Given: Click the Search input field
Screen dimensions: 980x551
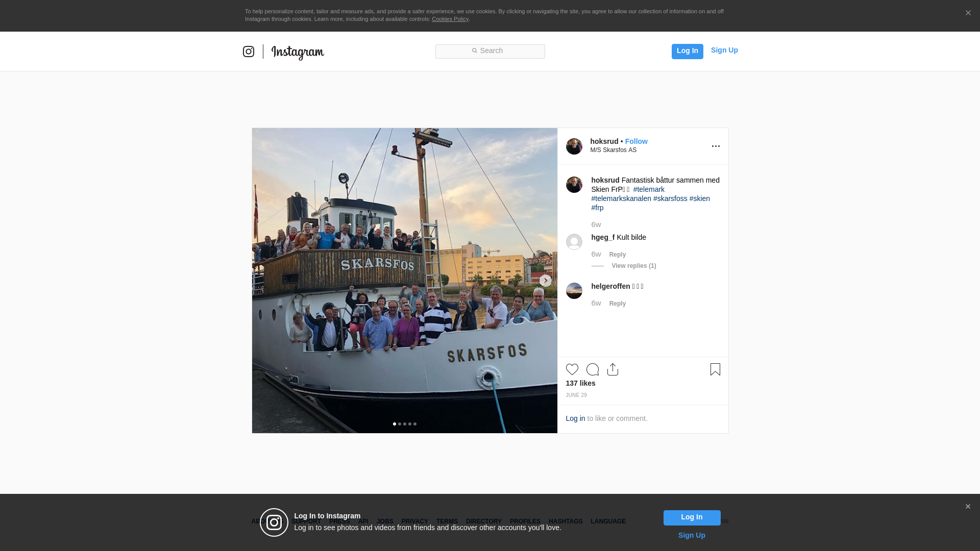Looking at the screenshot, I should (490, 51).
